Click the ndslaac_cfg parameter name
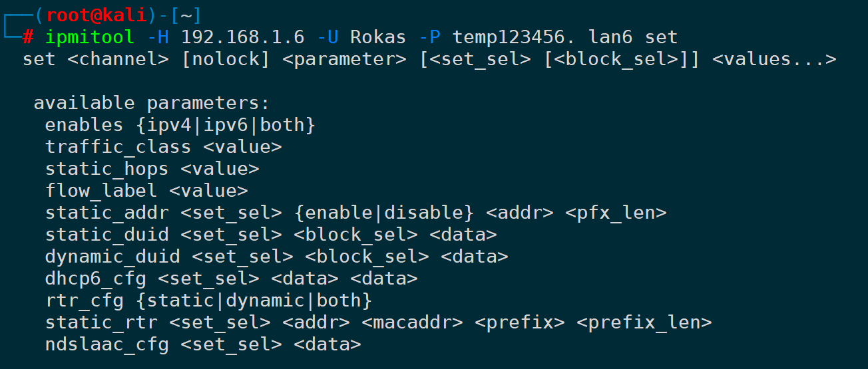 point(107,344)
